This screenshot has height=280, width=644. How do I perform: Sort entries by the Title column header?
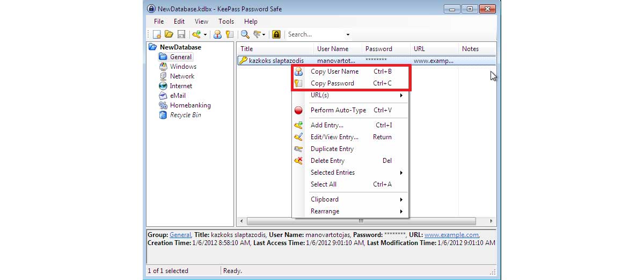[275, 49]
